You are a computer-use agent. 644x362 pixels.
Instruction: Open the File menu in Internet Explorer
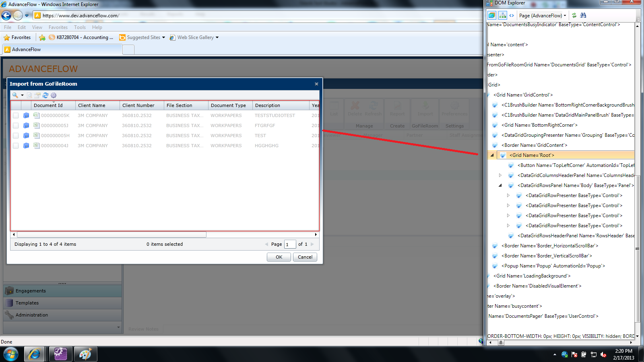[x=8, y=27]
